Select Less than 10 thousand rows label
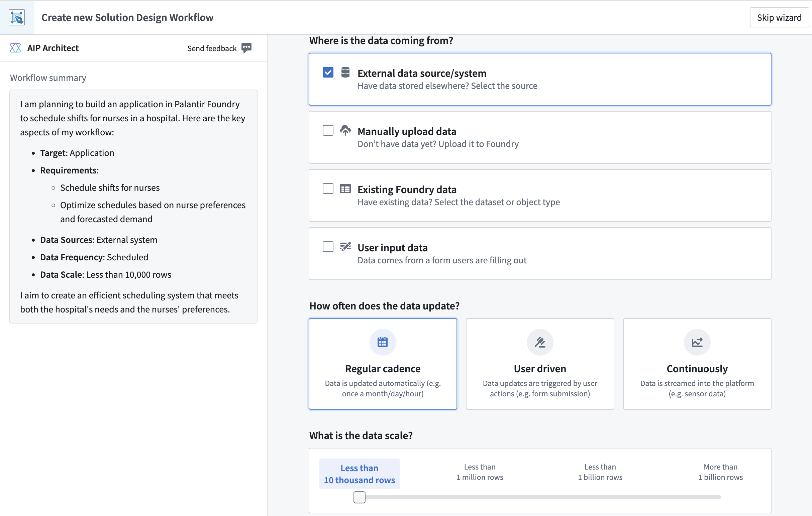Screen dimensions: 812x516 click(x=360, y=474)
